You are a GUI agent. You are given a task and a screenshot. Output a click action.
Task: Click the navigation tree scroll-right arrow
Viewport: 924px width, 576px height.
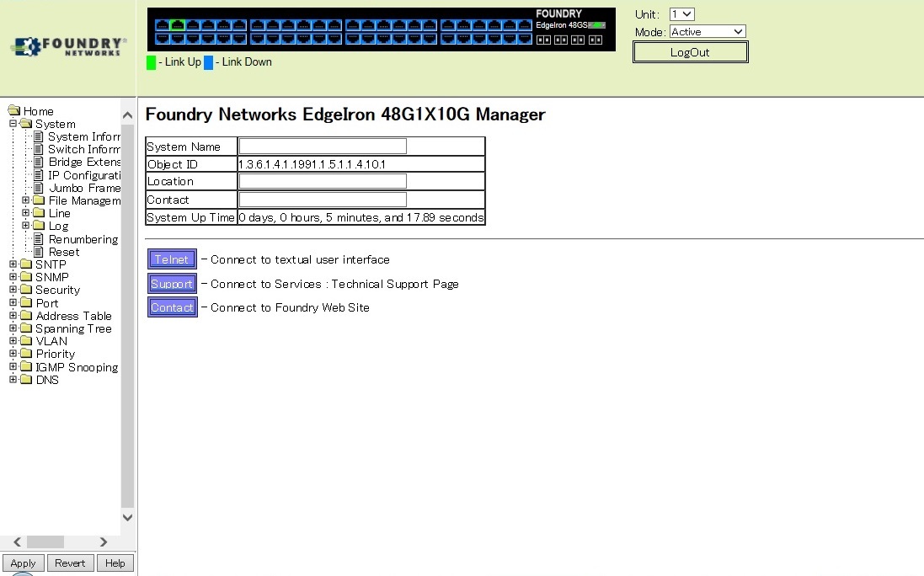tap(103, 541)
